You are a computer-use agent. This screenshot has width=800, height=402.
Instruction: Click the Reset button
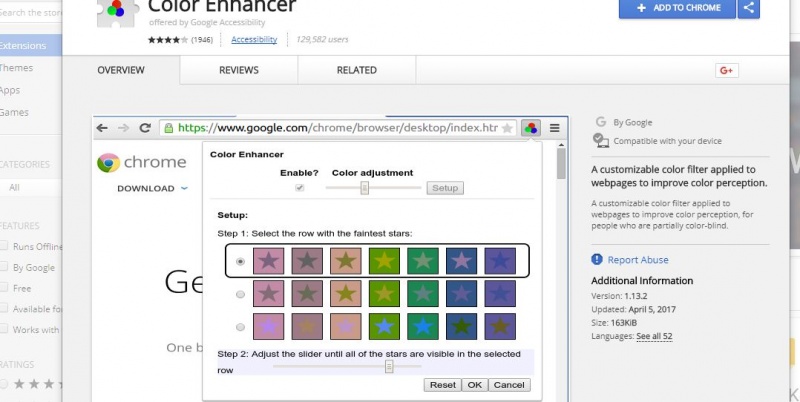(x=442, y=385)
